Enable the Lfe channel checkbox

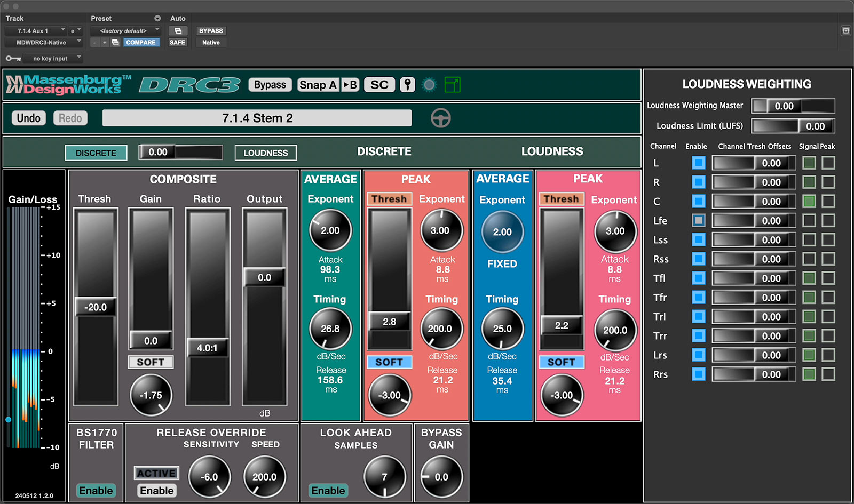pos(698,221)
